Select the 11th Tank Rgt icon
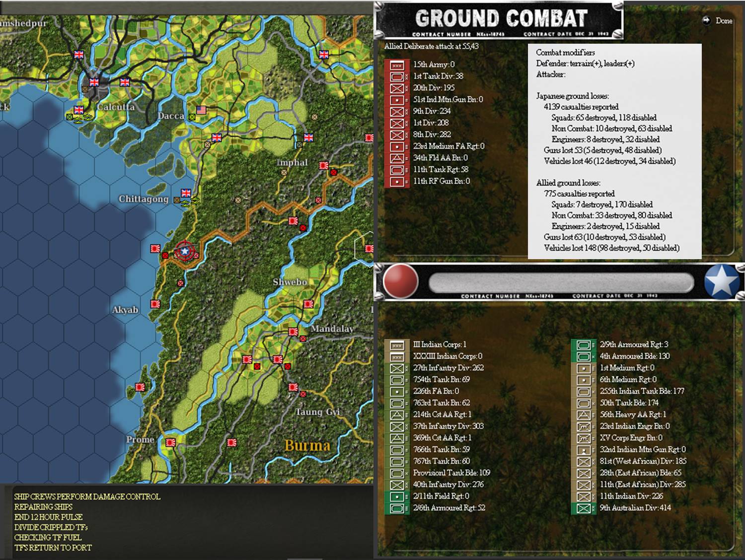Screen dimensions: 745x560 click(397, 170)
